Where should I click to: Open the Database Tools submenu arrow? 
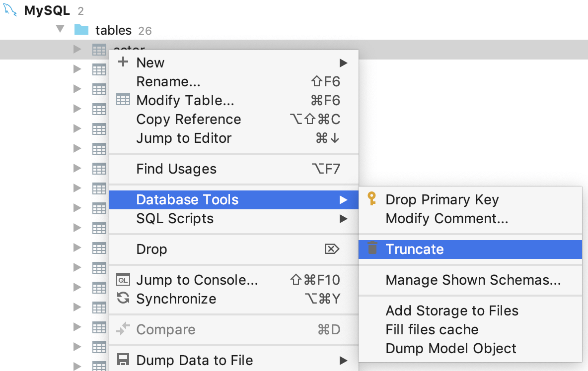point(343,200)
